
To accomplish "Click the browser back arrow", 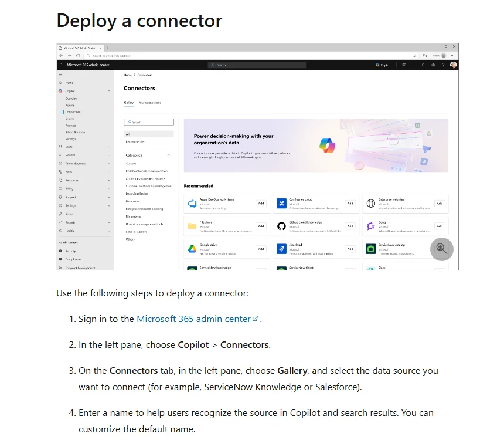I will [62, 56].
